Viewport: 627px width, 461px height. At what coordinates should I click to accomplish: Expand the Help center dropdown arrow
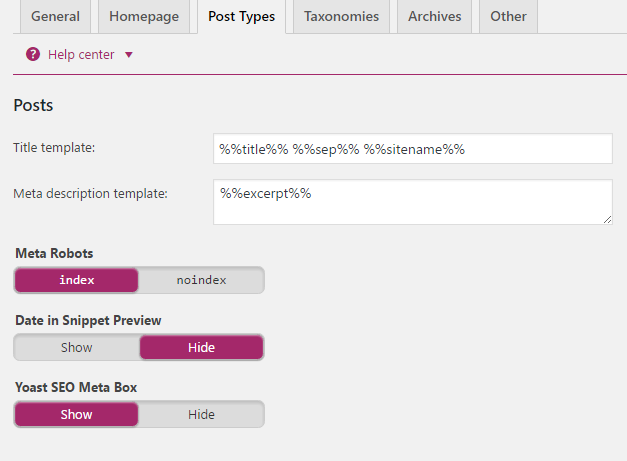tap(129, 55)
